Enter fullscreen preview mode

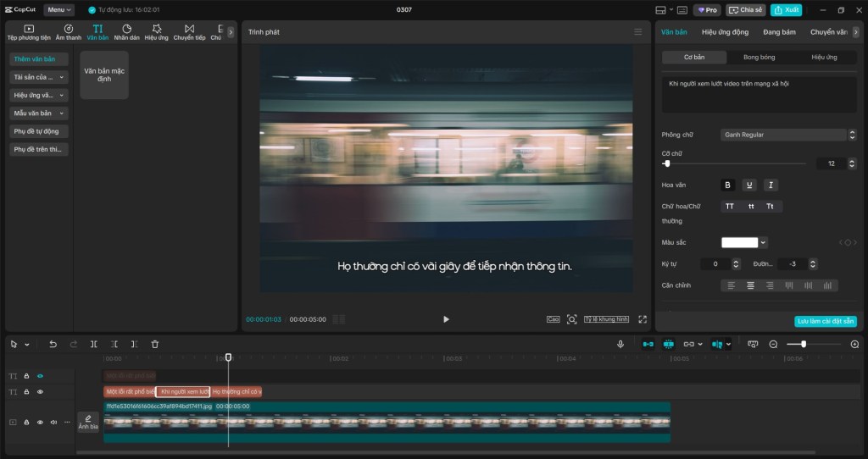coord(643,319)
